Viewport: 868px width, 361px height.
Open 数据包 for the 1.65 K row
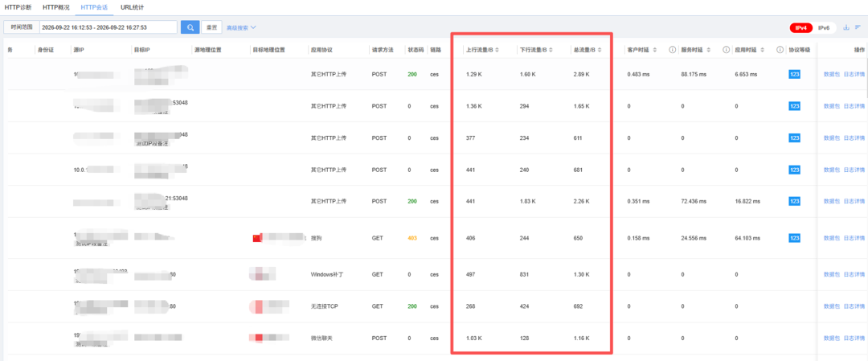832,106
